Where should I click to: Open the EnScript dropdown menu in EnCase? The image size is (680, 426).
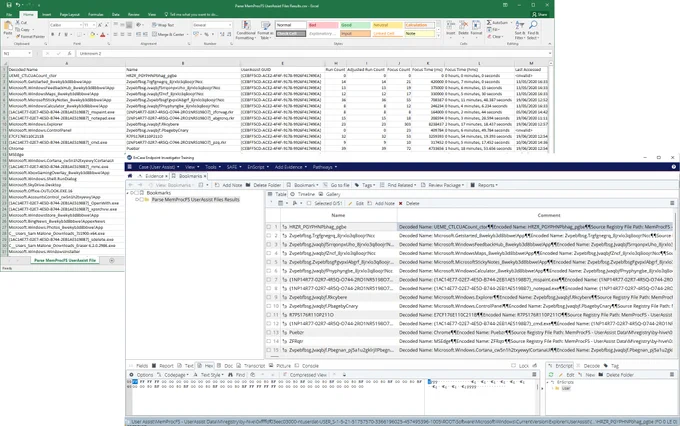258,167
